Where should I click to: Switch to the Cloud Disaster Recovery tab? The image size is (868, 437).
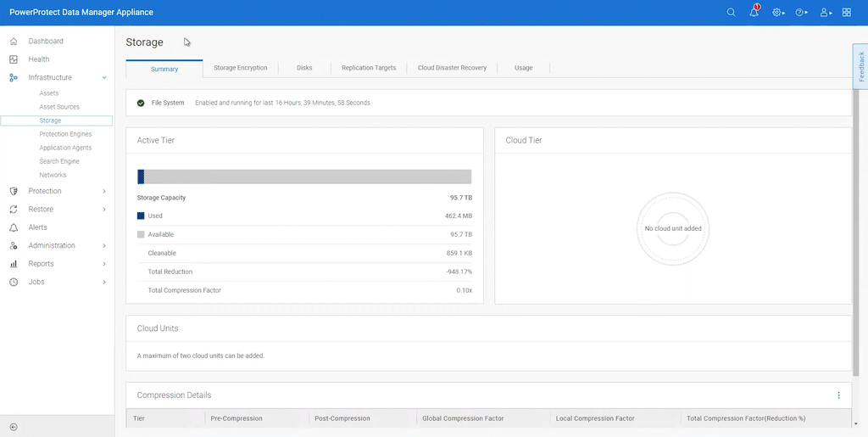(x=452, y=68)
